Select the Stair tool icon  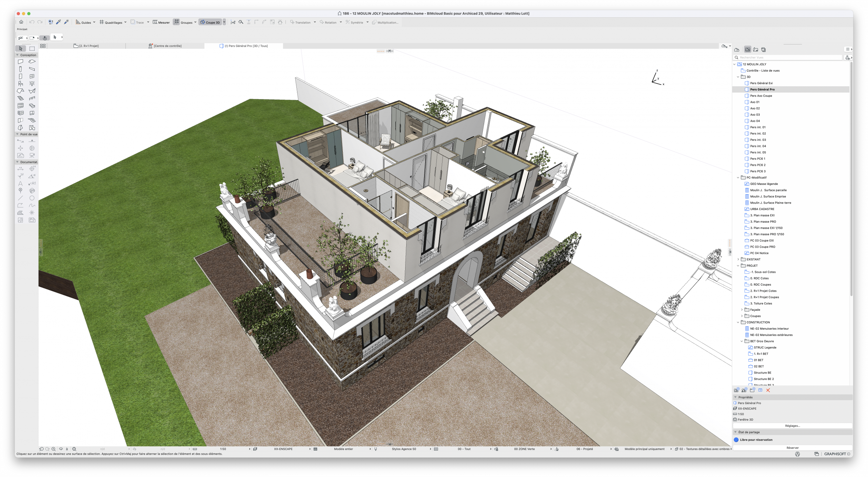pyautogui.click(x=20, y=98)
